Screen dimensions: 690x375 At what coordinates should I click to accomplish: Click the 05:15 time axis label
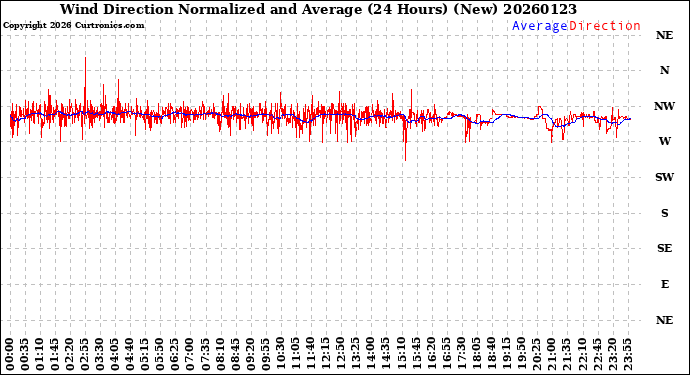pyautogui.click(x=146, y=354)
